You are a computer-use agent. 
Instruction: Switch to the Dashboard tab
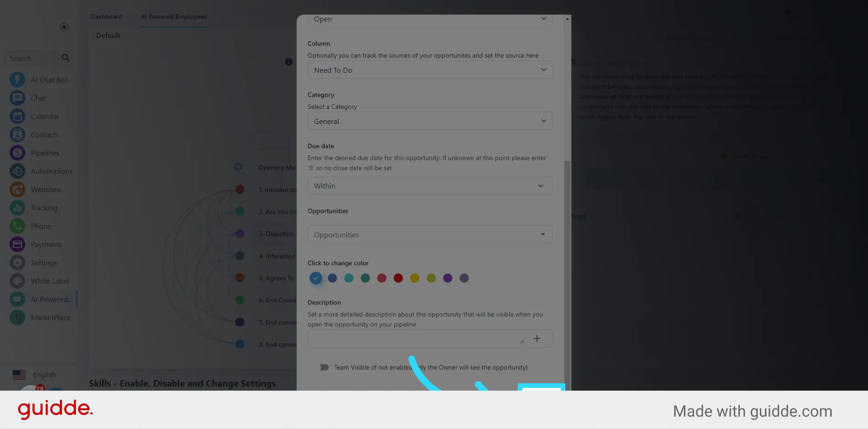(x=106, y=16)
